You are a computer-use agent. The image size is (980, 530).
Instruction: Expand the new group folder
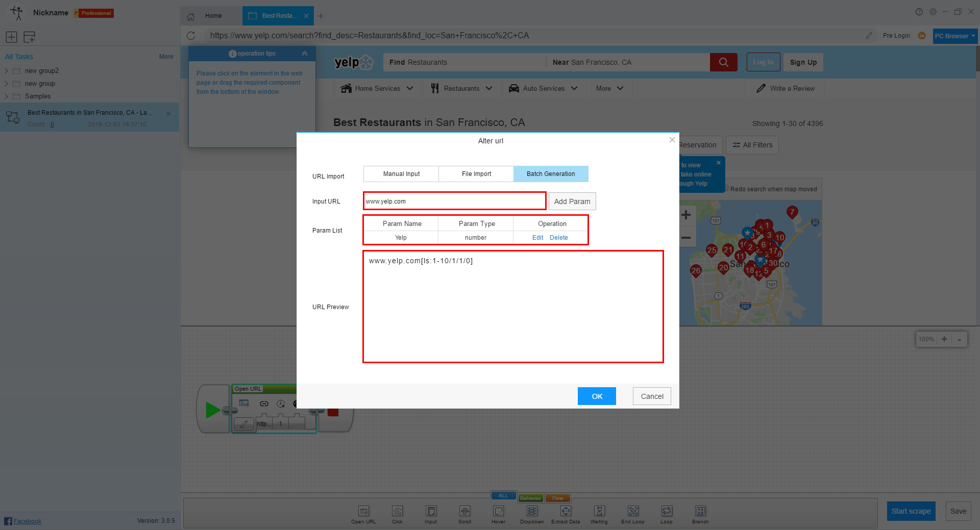pyautogui.click(x=7, y=84)
